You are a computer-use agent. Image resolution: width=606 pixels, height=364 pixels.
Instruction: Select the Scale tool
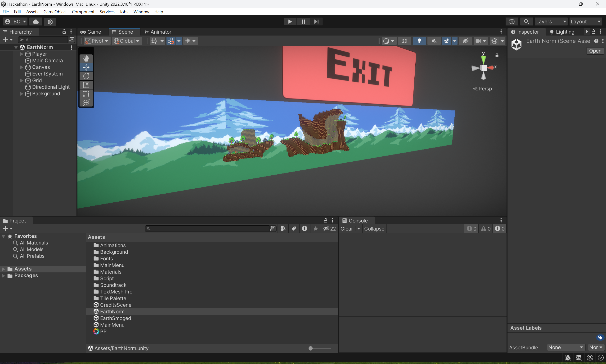tap(86, 85)
